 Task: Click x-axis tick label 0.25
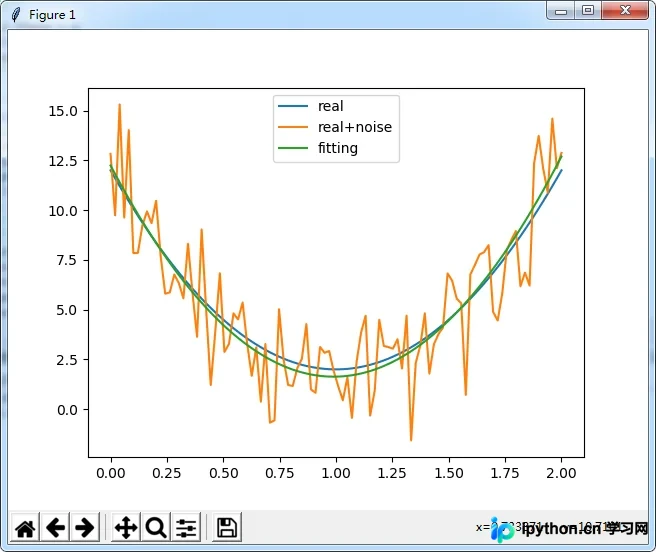tap(167, 473)
